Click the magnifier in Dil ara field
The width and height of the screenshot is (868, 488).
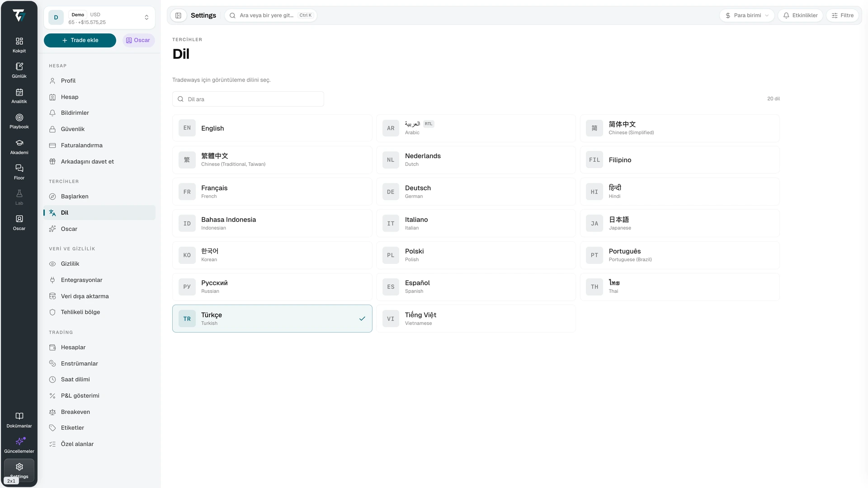[180, 99]
